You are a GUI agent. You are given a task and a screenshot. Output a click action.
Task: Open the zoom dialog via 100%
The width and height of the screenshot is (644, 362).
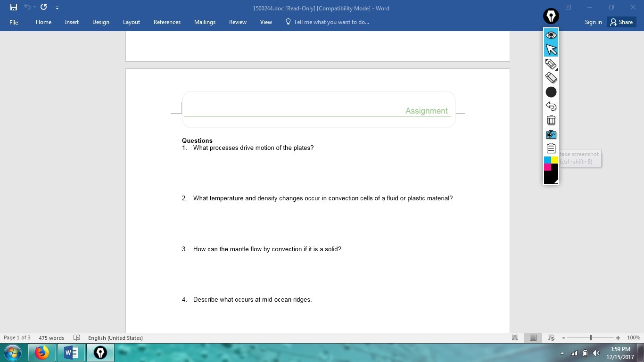click(x=634, y=337)
